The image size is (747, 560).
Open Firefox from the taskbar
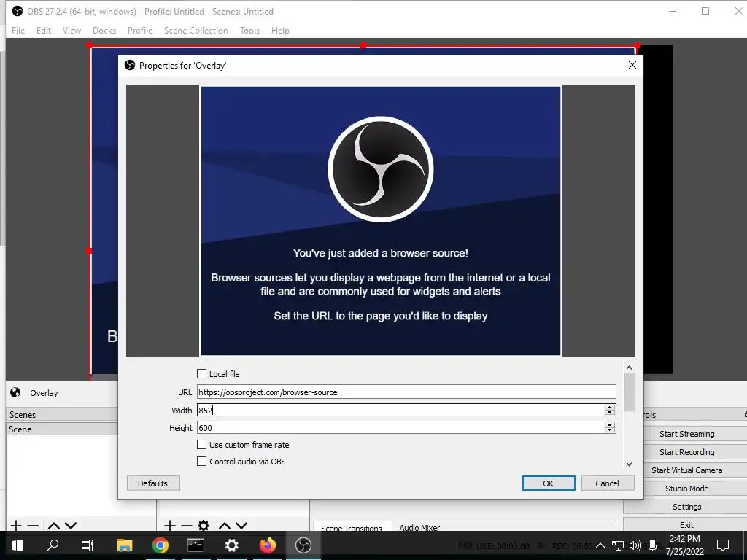pyautogui.click(x=267, y=545)
